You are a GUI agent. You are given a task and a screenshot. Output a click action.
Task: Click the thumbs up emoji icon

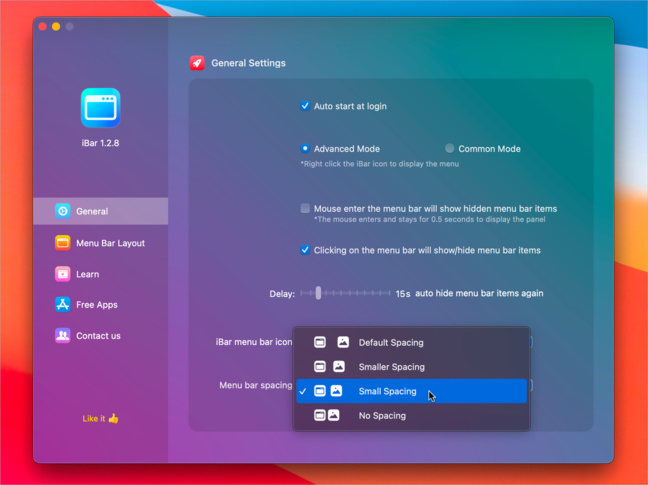(x=113, y=418)
